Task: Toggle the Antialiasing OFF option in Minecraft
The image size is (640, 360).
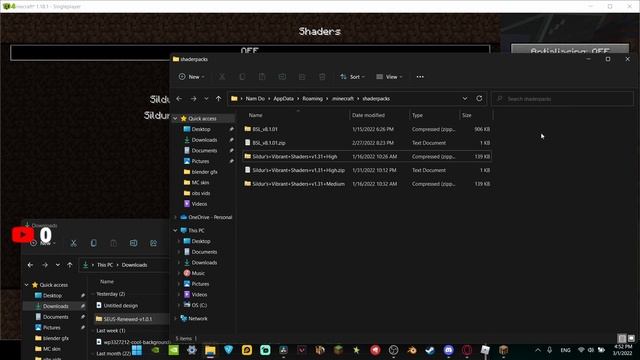Action: pos(570,50)
